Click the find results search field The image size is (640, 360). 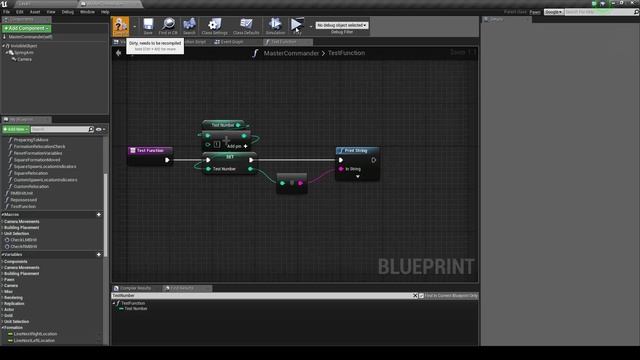[262, 296]
